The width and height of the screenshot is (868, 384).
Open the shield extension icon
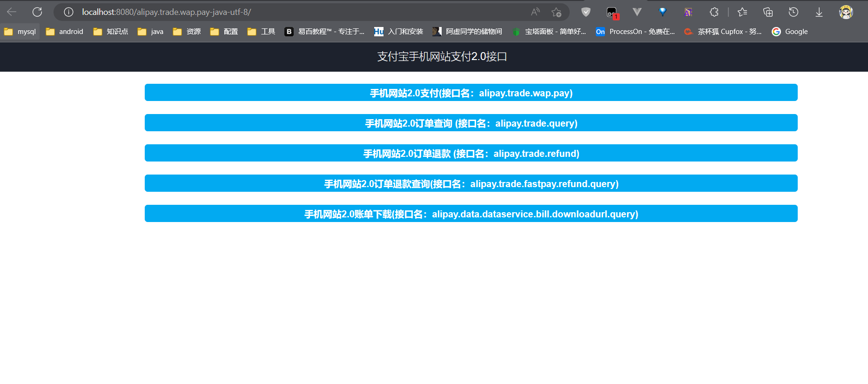[x=586, y=12]
